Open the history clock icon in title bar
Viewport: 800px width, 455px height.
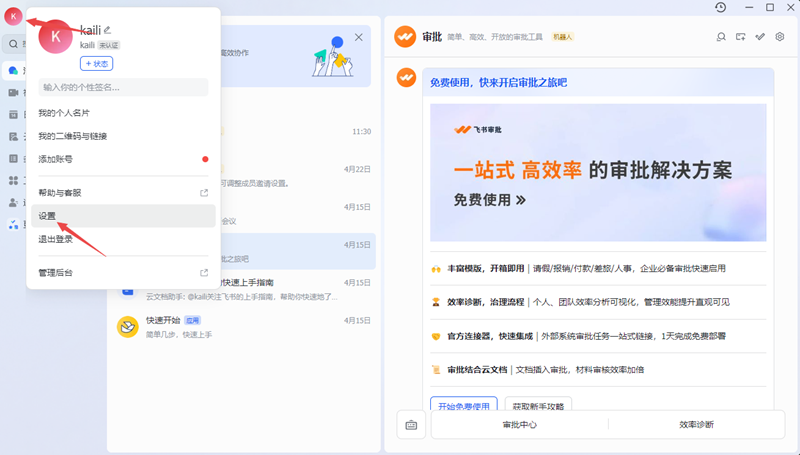click(720, 7)
